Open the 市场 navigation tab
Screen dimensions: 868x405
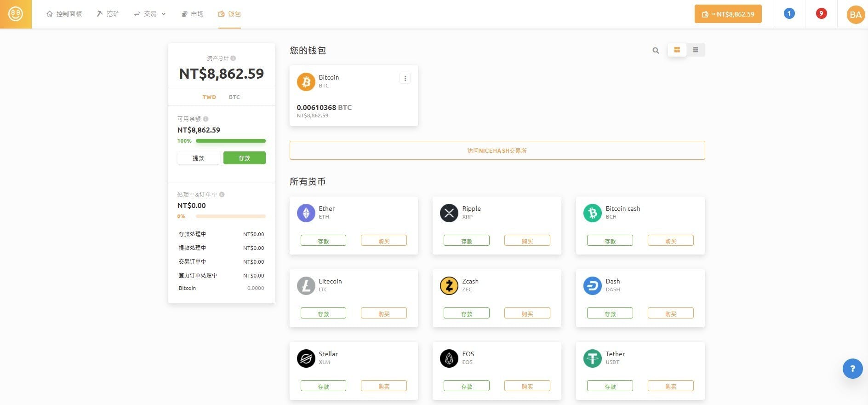click(x=193, y=14)
